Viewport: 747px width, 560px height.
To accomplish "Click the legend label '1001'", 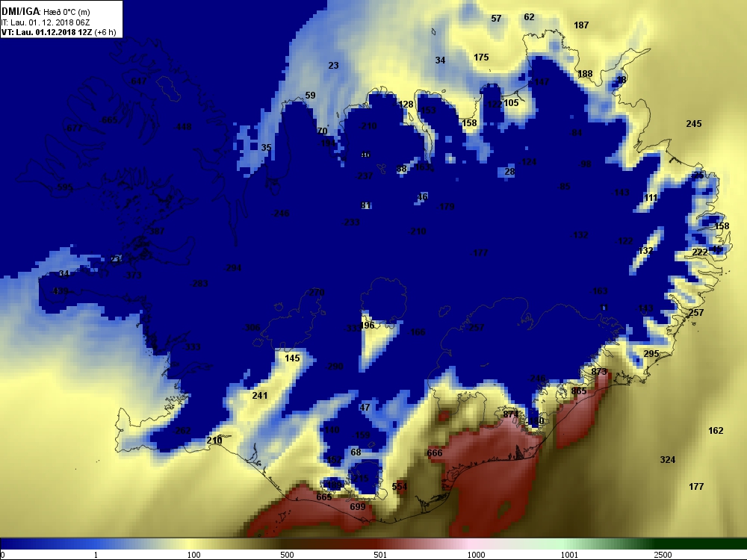I will [x=569, y=555].
